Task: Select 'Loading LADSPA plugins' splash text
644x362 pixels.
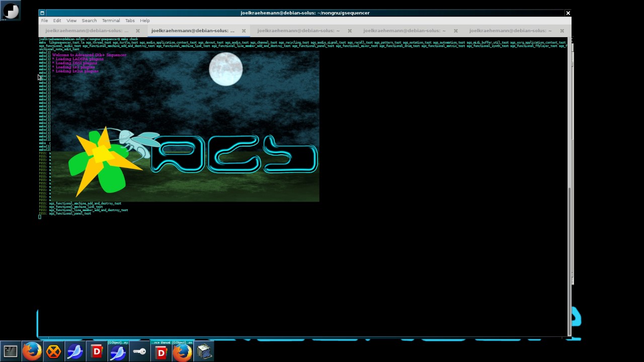Action: 79,59
